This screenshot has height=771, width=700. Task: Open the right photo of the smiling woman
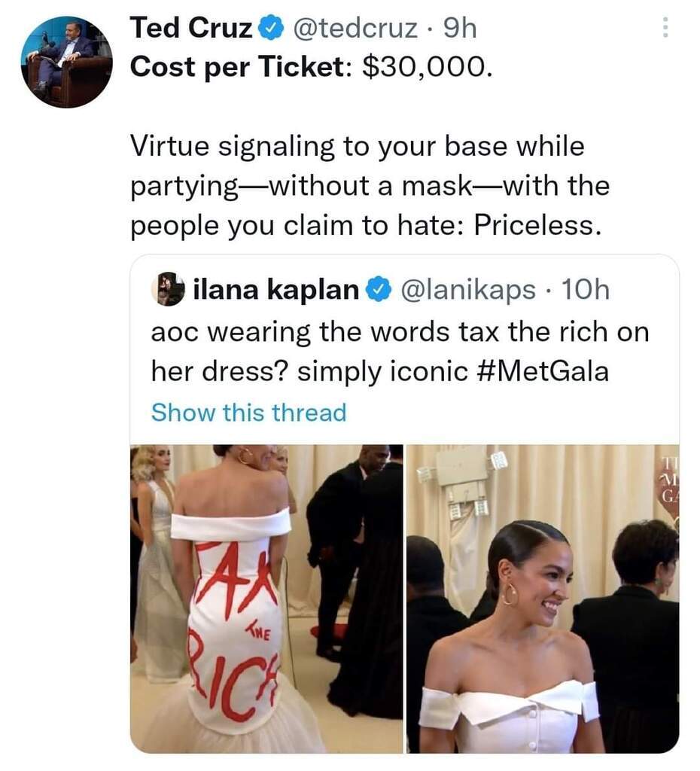click(x=542, y=599)
